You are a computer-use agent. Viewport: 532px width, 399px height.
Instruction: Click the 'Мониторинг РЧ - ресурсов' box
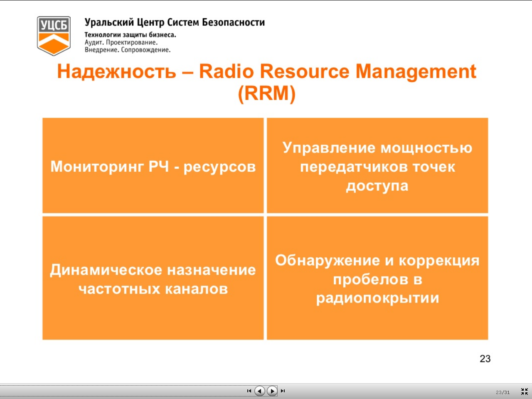click(x=153, y=165)
